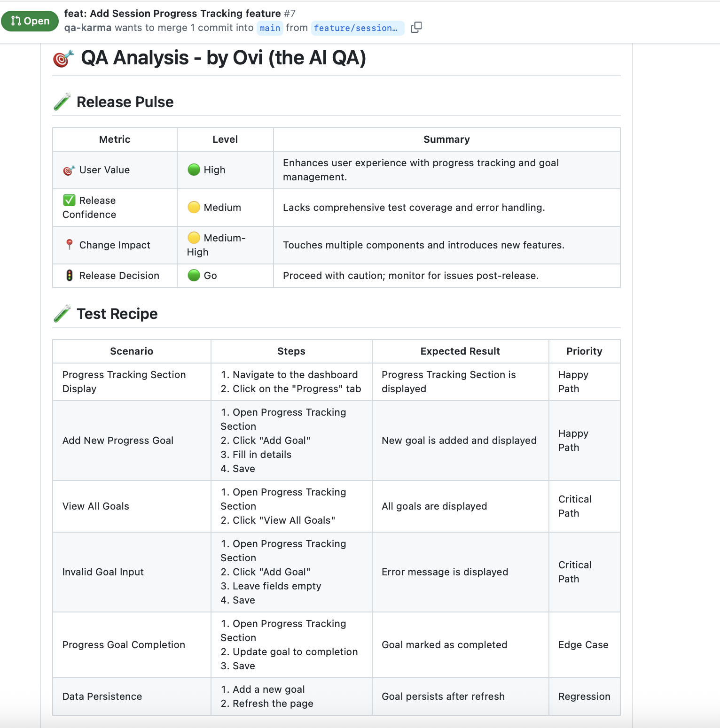The image size is (720, 728).
Task: Click the green circle next to Go
Action: 194,276
